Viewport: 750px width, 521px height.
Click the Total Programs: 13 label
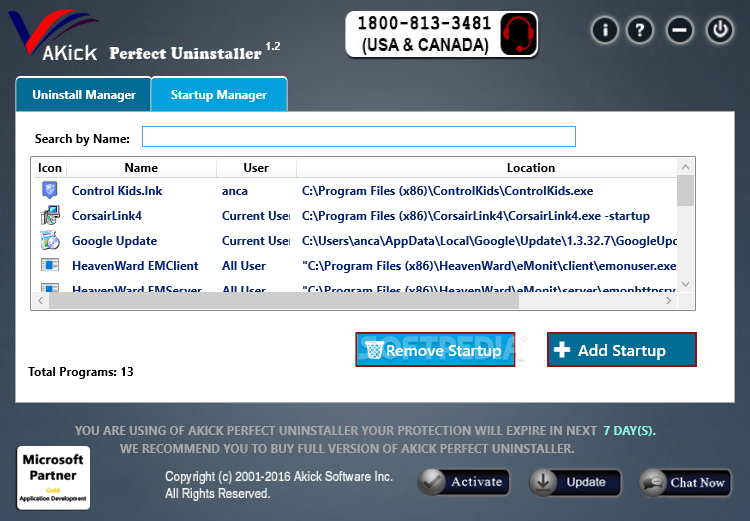coord(81,372)
